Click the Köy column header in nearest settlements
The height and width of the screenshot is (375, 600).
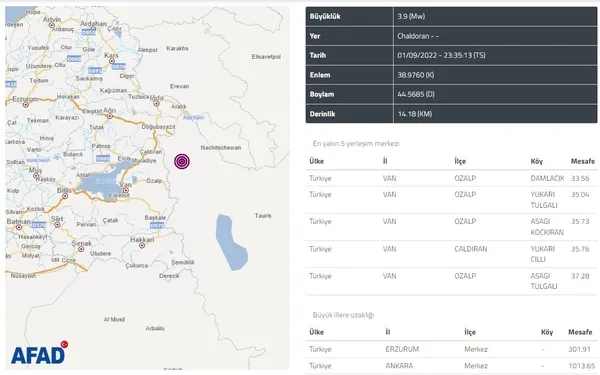pos(536,161)
